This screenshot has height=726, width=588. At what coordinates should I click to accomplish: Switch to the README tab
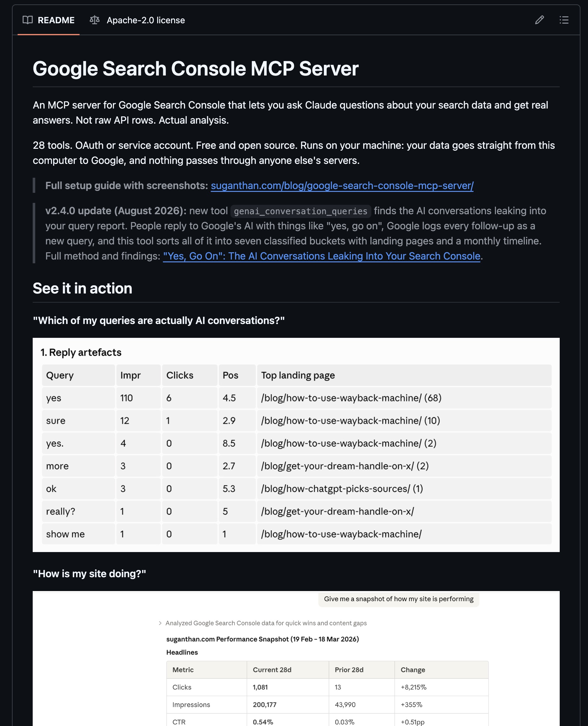pyautogui.click(x=48, y=20)
